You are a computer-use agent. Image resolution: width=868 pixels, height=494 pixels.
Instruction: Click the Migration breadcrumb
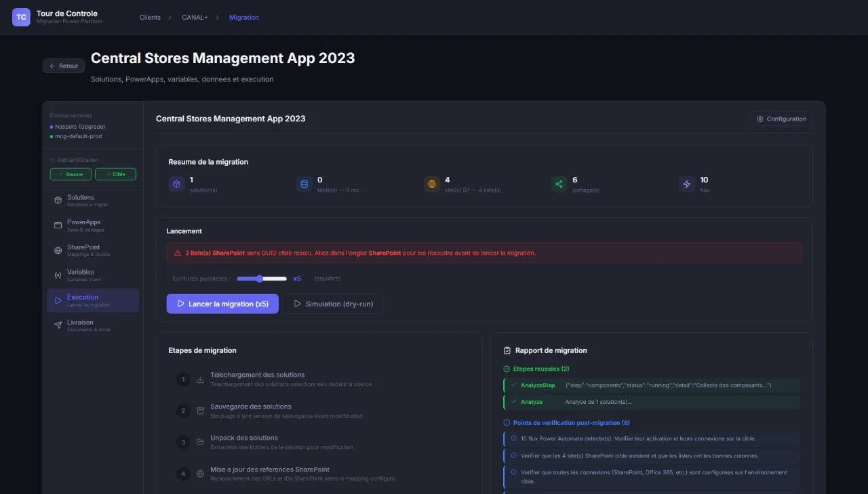[x=244, y=18]
